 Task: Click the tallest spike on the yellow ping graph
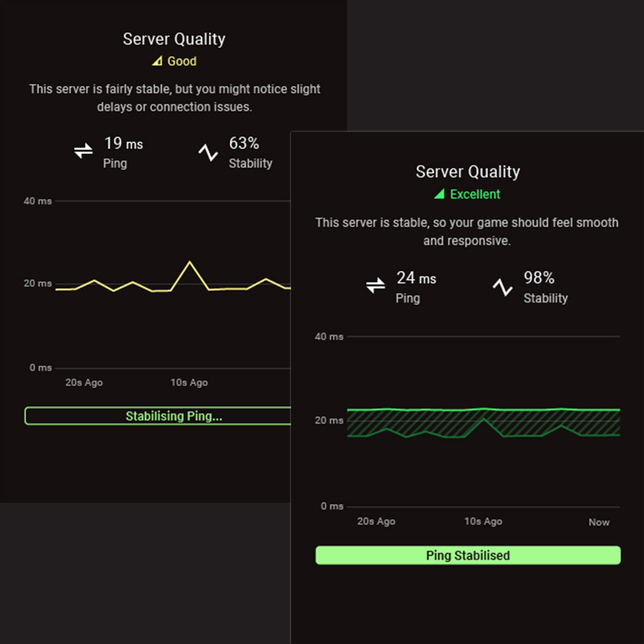[x=190, y=262]
